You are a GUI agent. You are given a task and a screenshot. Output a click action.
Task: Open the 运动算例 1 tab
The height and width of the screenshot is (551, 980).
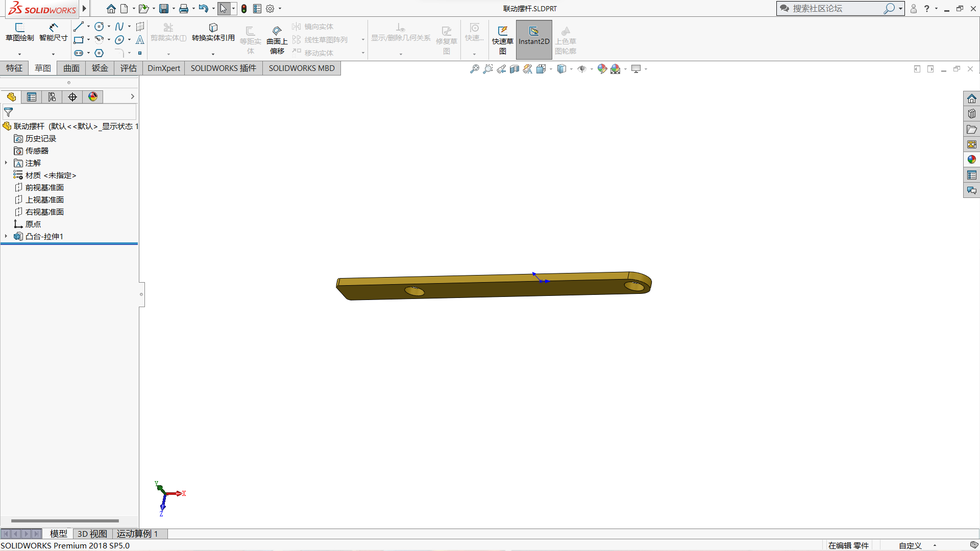click(x=137, y=534)
